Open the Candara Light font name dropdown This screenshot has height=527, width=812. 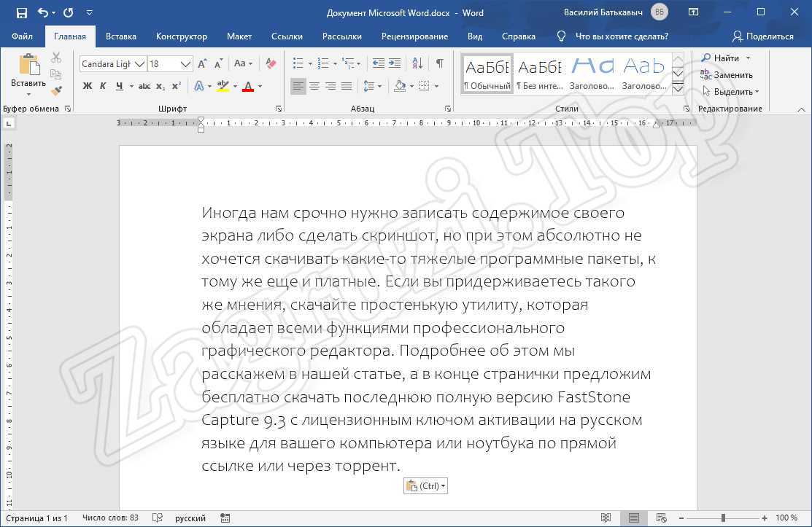(x=139, y=64)
